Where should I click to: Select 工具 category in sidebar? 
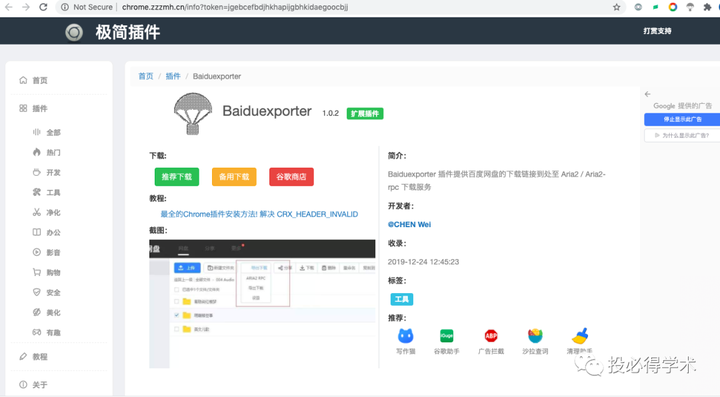pyautogui.click(x=47, y=192)
